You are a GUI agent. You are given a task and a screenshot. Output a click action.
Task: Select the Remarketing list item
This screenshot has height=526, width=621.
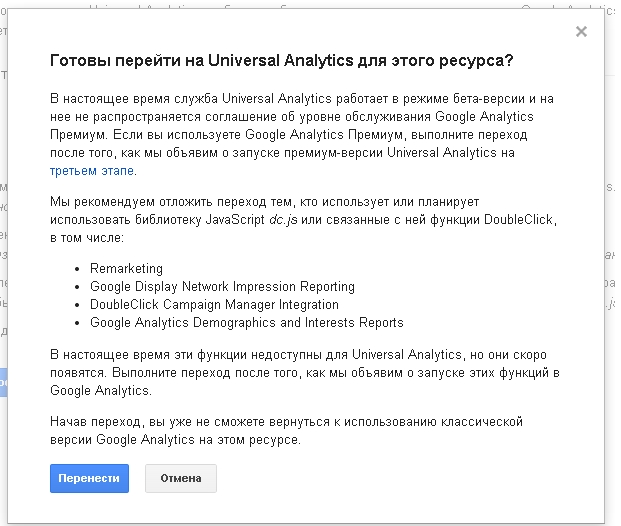pos(126,268)
